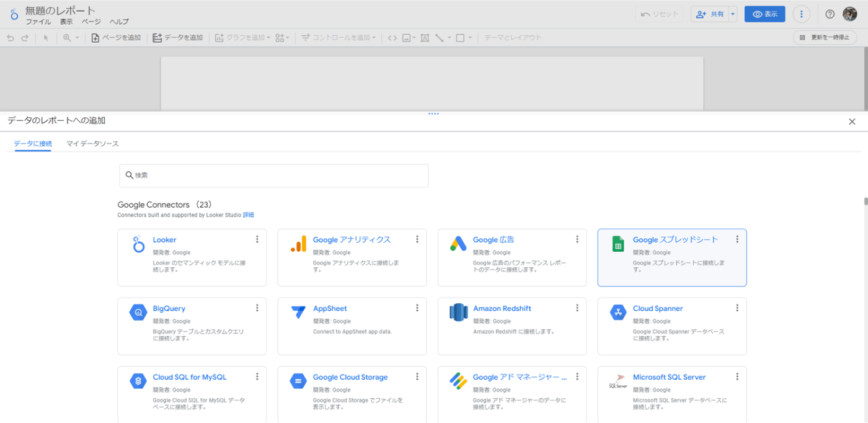This screenshot has width=868, height=423.
Task: Click the Looker Studio logo icon
Action: (14, 14)
